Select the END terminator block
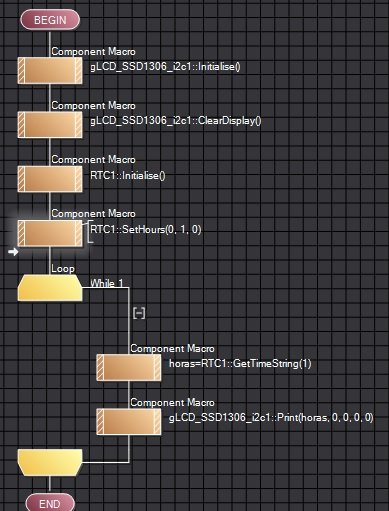This screenshot has height=511, width=389. [x=50, y=503]
